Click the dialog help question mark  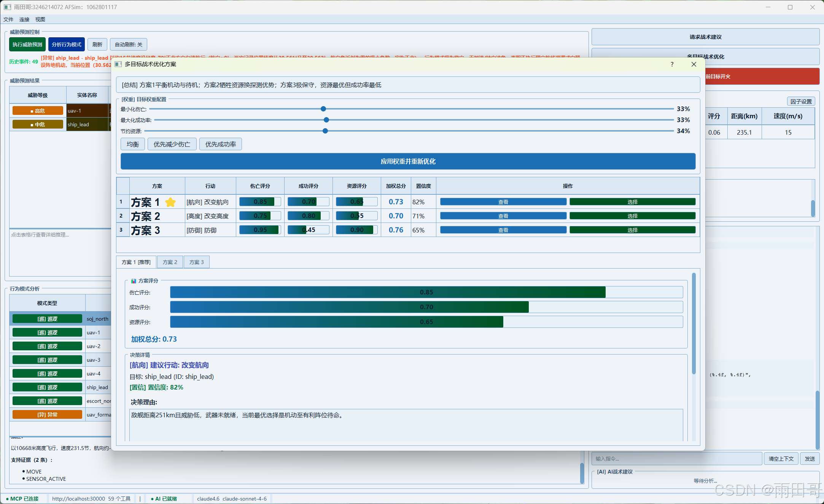pos(672,64)
